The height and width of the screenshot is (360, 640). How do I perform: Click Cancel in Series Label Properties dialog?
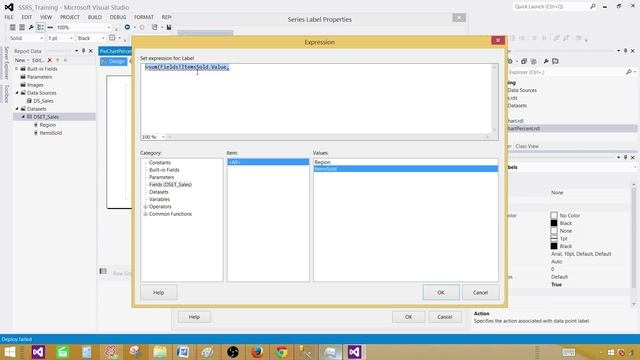tap(444, 317)
